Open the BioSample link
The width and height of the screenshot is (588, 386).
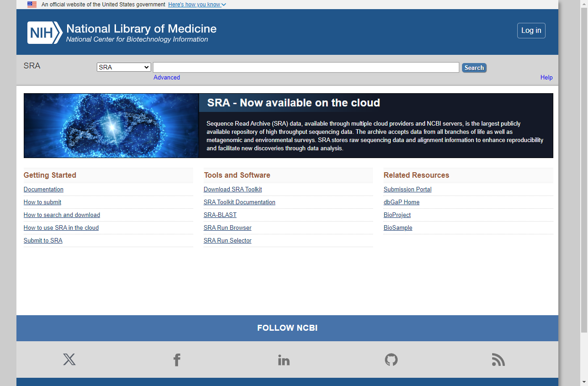coord(398,227)
